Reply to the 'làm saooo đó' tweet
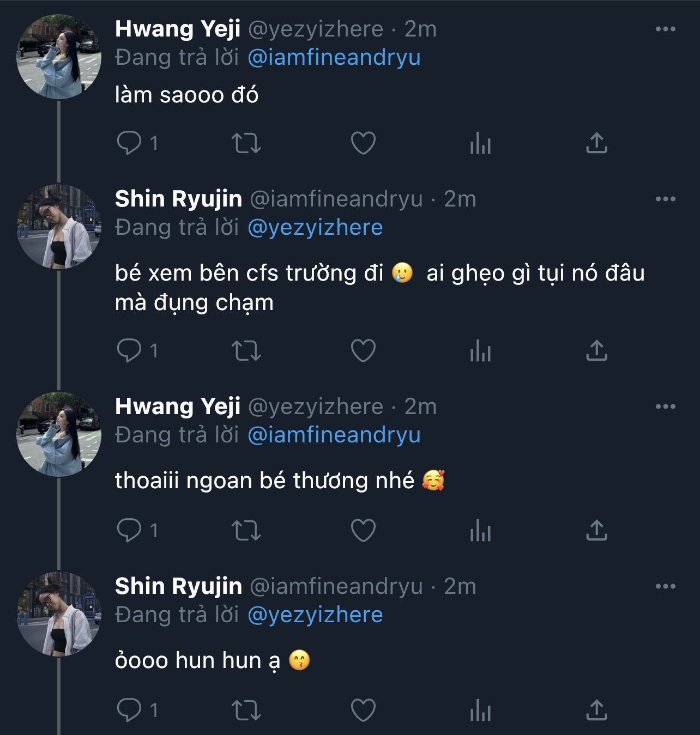Image resolution: width=700 pixels, height=735 pixels. point(129,143)
